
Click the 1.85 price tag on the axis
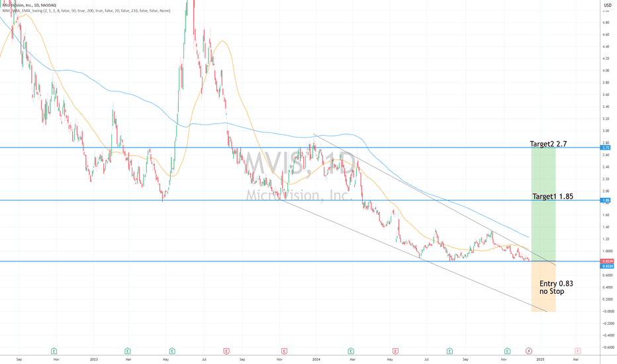606,201
